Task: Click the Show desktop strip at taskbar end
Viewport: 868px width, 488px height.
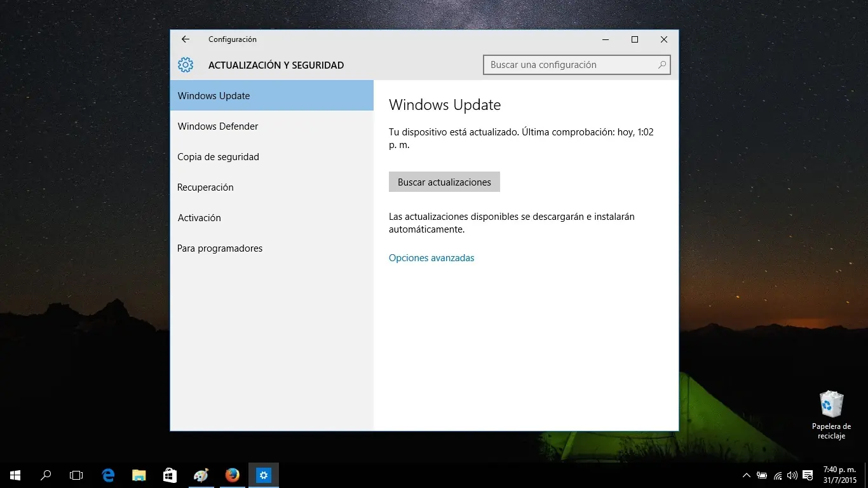Action: point(866,475)
